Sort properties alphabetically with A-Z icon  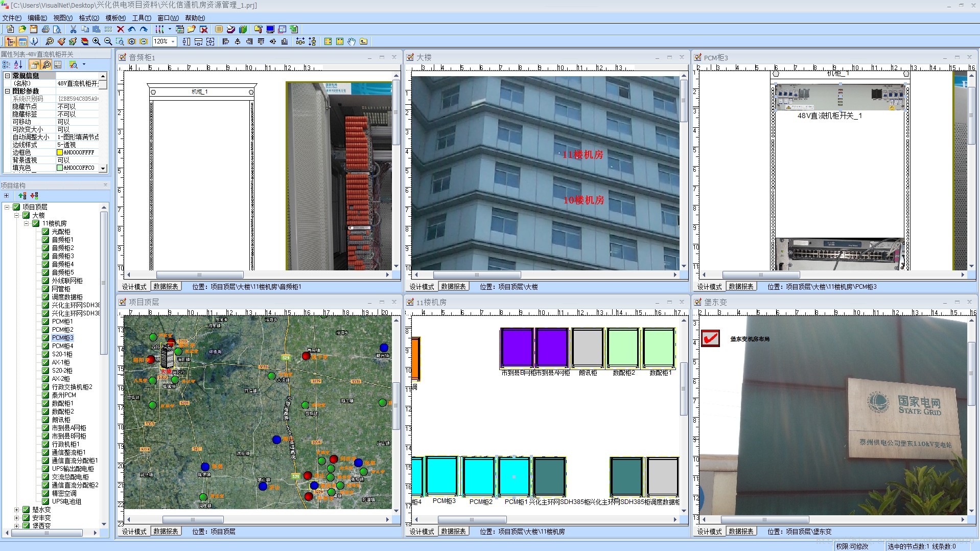[18, 64]
